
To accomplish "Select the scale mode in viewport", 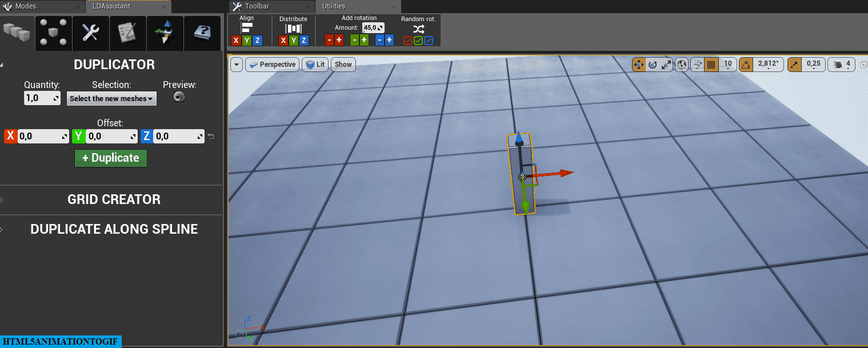I will pyautogui.click(x=666, y=65).
